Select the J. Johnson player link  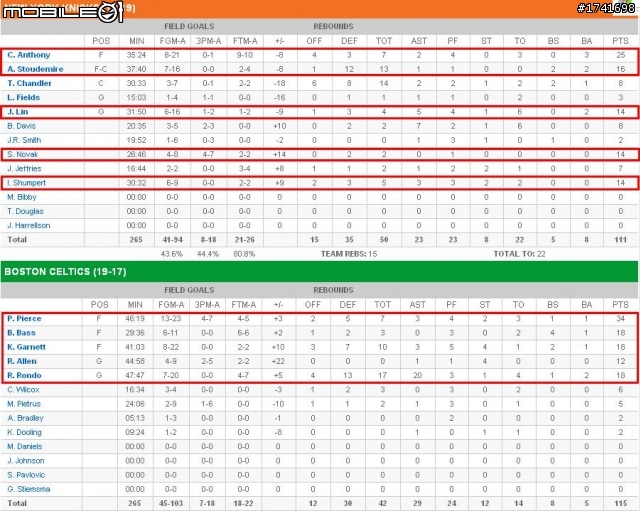point(26,461)
